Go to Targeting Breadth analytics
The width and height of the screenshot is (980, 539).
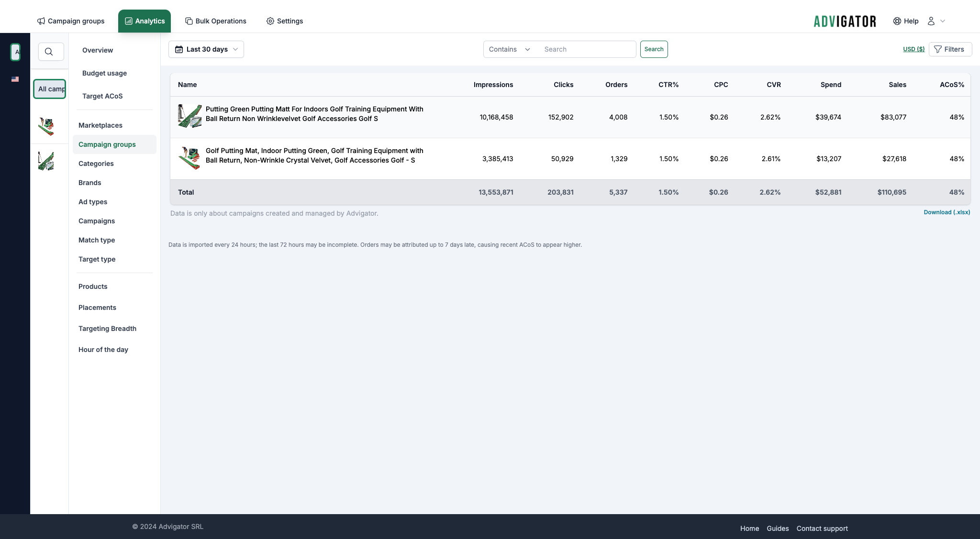[107, 329]
